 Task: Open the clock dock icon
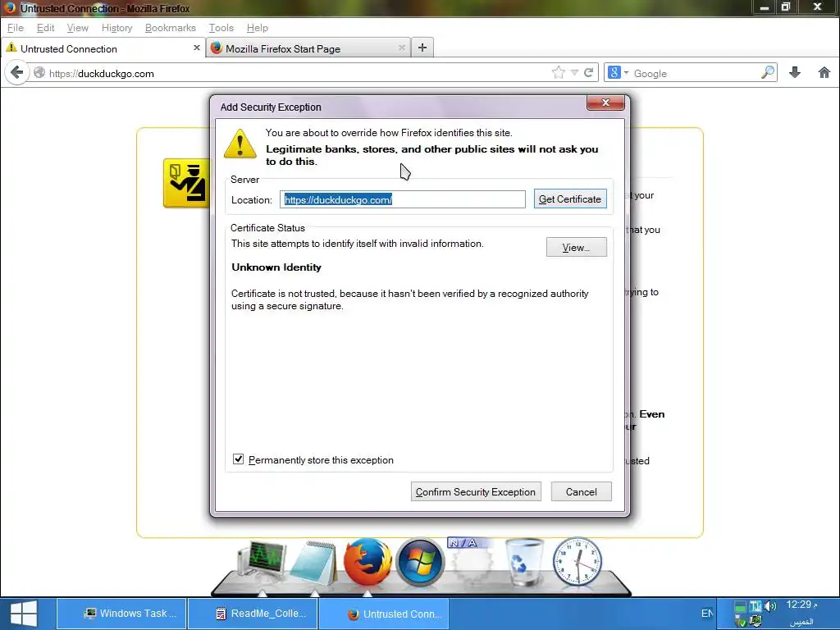click(x=577, y=562)
